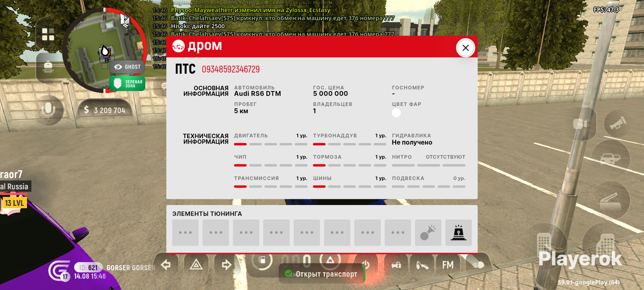644x290 pixels.
Task: Tap the chip level progress bar
Action: [x=270, y=165]
